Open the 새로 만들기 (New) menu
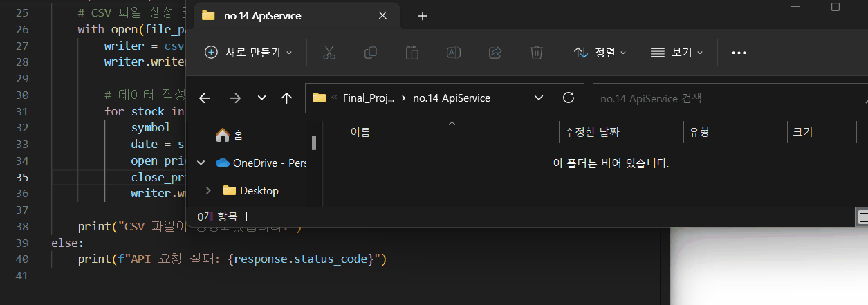The image size is (868, 305). tap(249, 53)
